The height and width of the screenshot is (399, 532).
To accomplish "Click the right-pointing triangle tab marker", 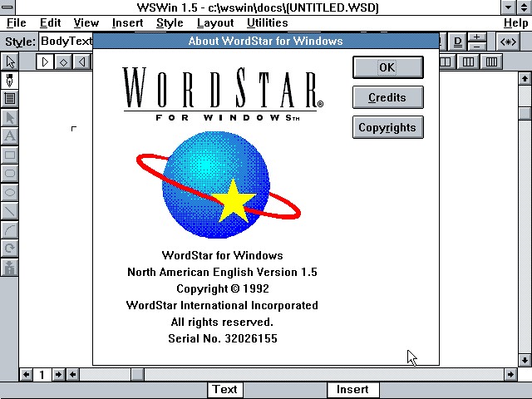I will (x=46, y=62).
